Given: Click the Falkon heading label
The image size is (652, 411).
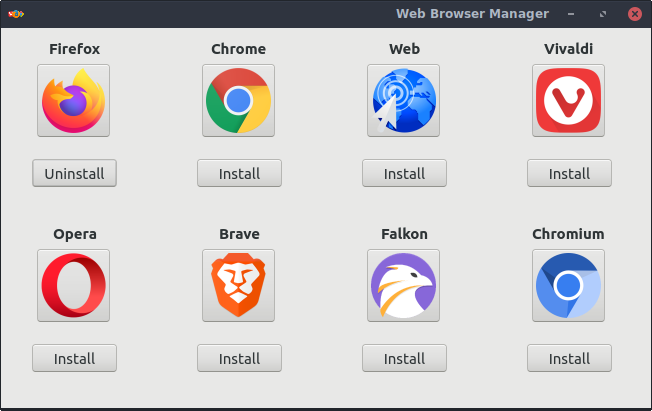Looking at the screenshot, I should pyautogui.click(x=404, y=234).
